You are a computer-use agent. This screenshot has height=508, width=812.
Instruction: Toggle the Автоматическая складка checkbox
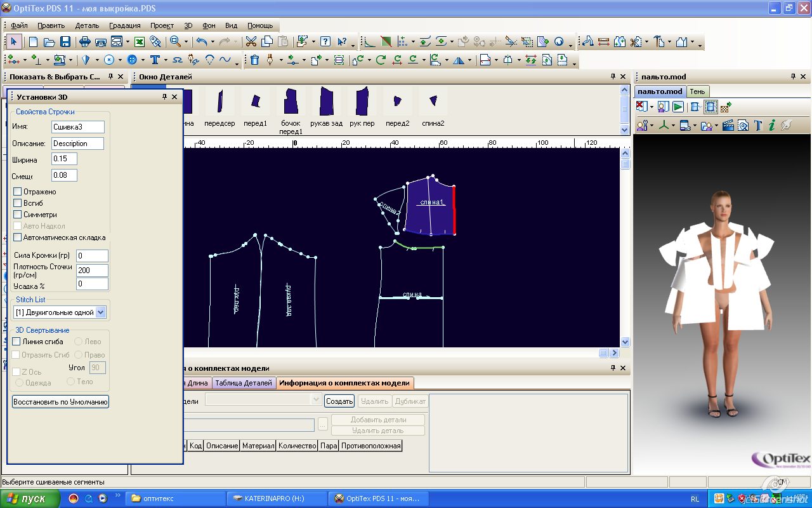pyautogui.click(x=18, y=237)
